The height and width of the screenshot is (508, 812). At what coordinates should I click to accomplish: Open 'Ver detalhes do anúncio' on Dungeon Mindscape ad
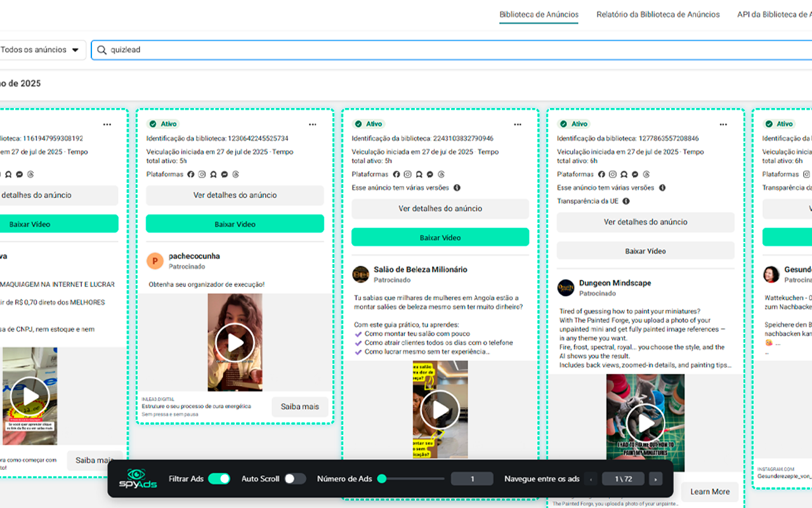[x=645, y=222]
